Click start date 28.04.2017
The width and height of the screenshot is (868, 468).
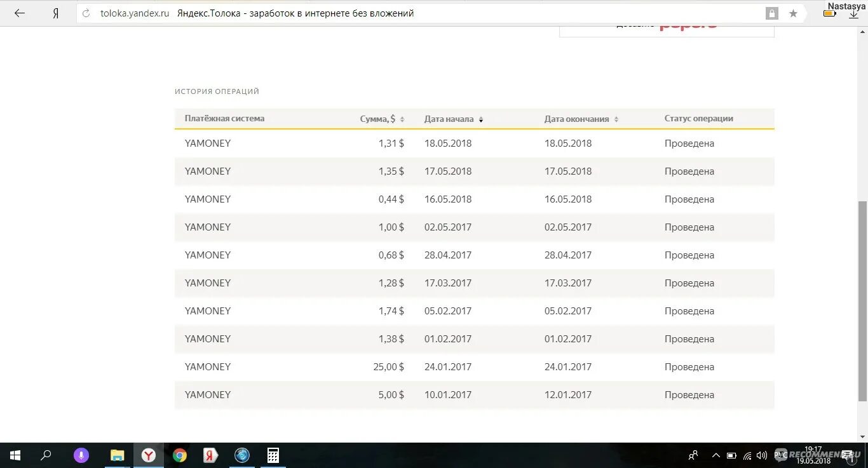pyautogui.click(x=448, y=255)
